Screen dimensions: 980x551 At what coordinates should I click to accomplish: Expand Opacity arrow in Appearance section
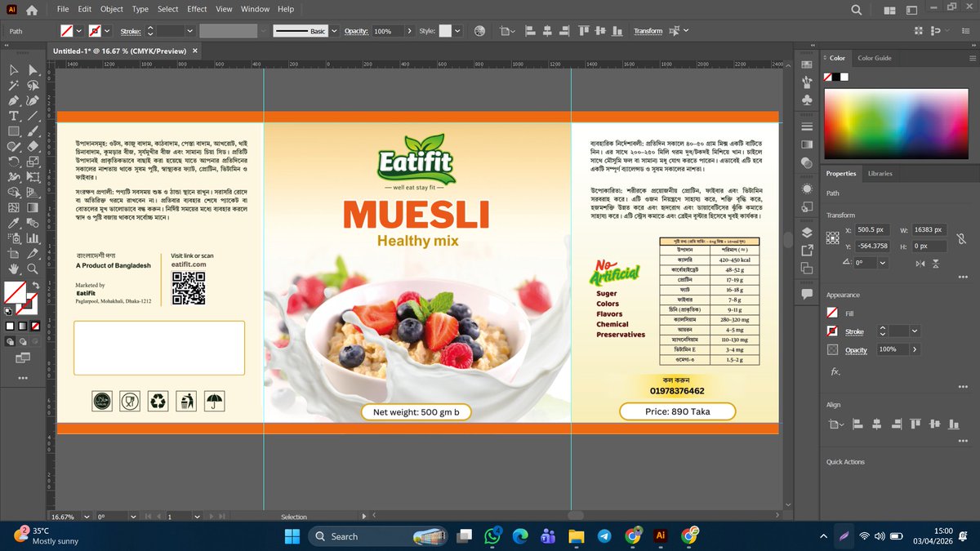tap(915, 349)
